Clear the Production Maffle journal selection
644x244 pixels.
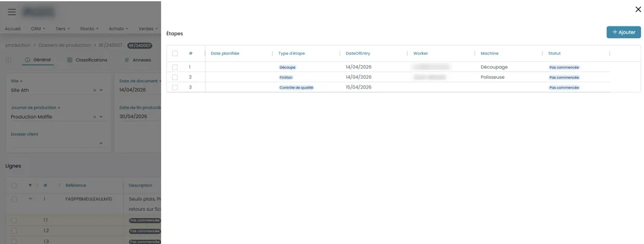pyautogui.click(x=95, y=117)
